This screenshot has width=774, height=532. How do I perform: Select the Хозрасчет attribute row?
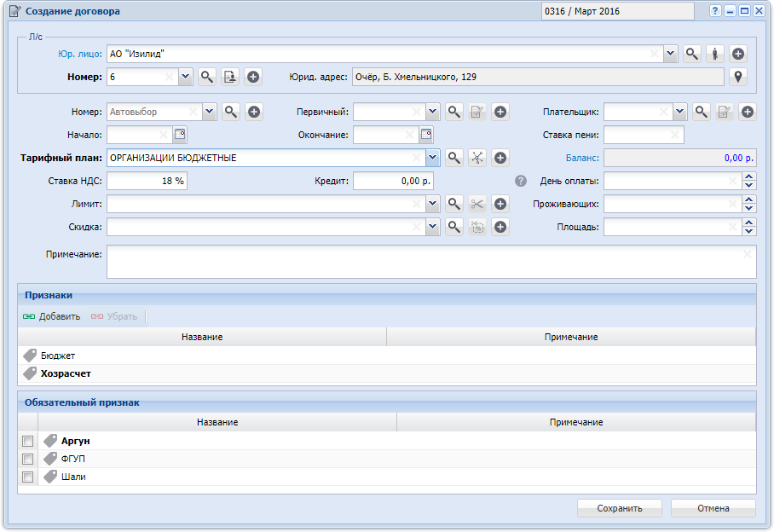click(387, 373)
